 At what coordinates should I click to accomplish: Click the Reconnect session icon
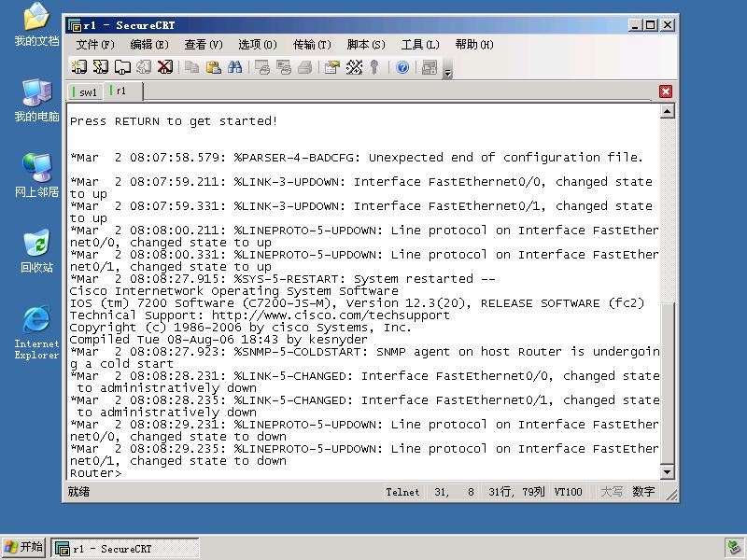[x=144, y=67]
